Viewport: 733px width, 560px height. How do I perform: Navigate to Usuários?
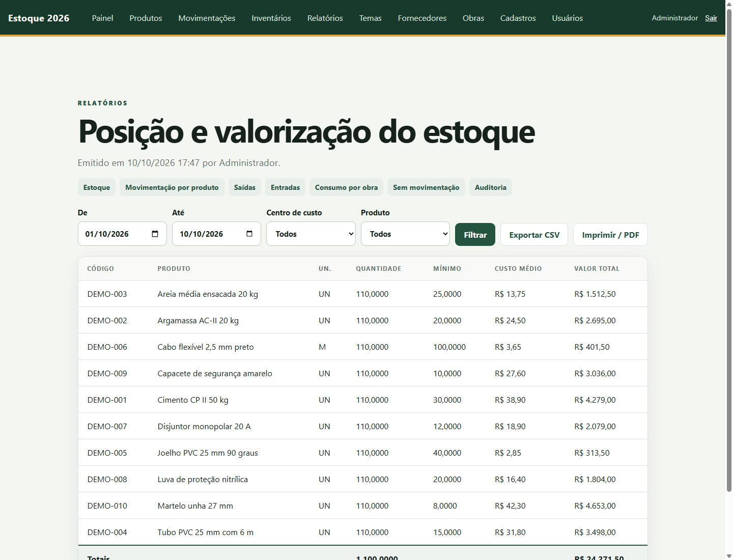[568, 18]
